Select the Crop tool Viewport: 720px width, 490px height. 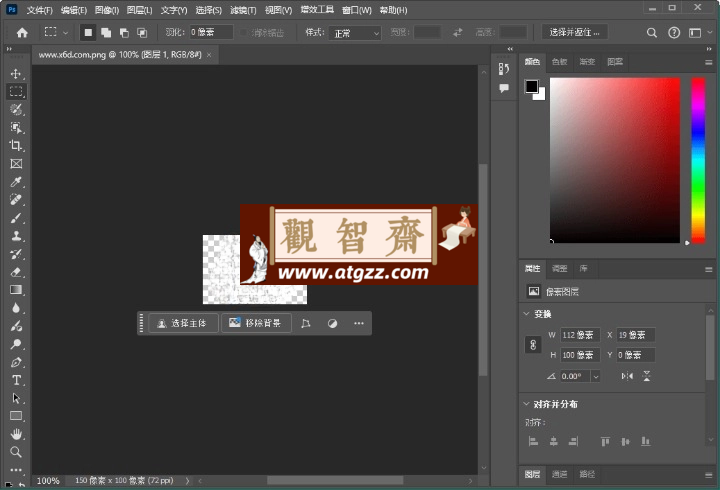pyautogui.click(x=16, y=146)
